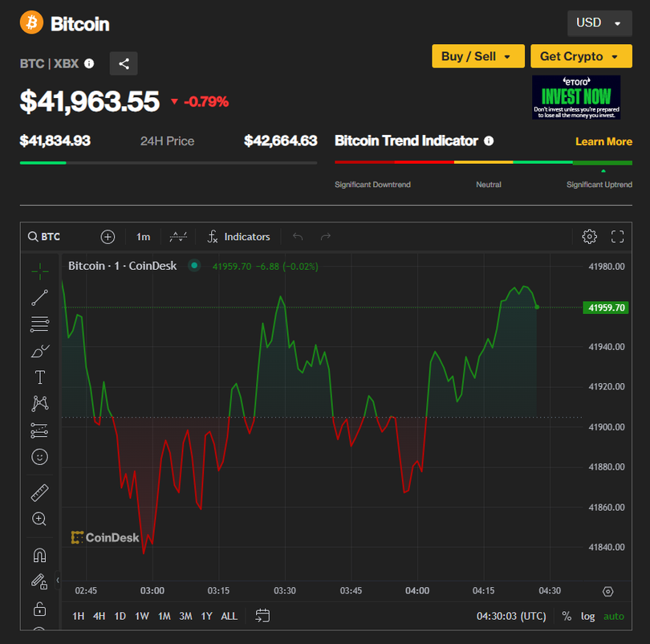Image resolution: width=650 pixels, height=644 pixels.
Task: Toggle logarithmic scale
Action: [x=588, y=616]
